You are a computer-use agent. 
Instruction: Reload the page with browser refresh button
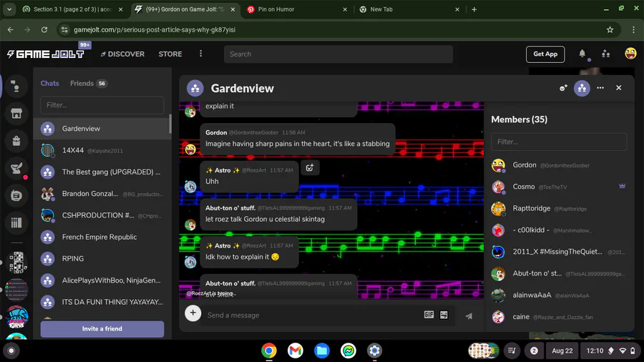(x=44, y=29)
